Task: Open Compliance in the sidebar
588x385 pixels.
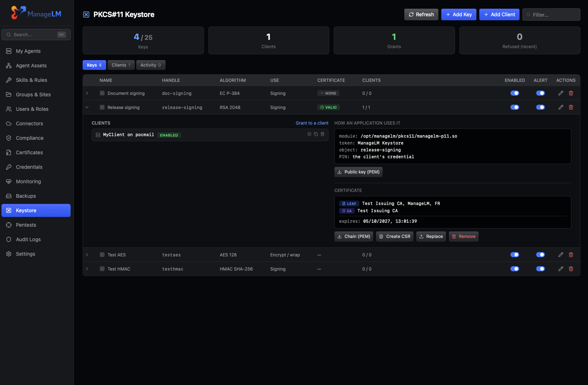Action: click(x=36, y=138)
